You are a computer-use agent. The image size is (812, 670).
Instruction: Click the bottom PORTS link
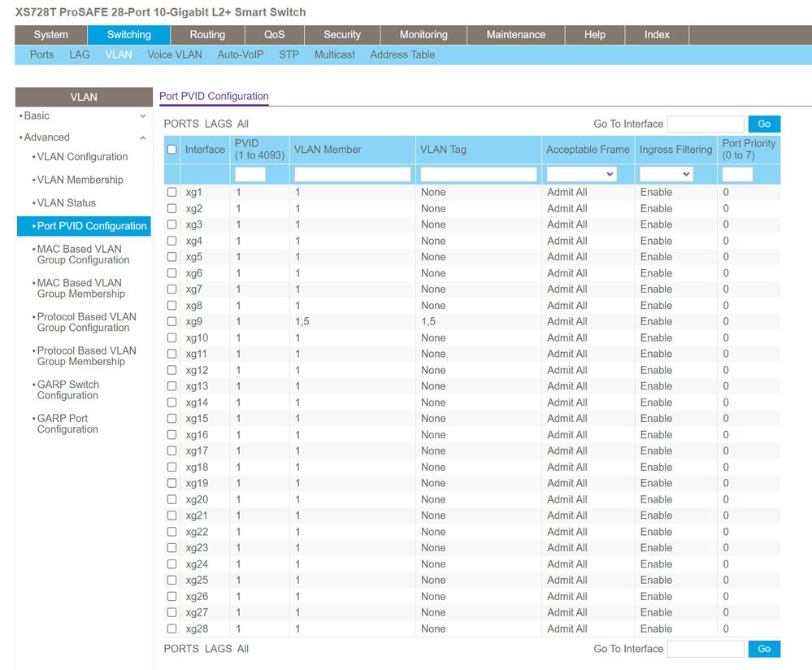181,649
